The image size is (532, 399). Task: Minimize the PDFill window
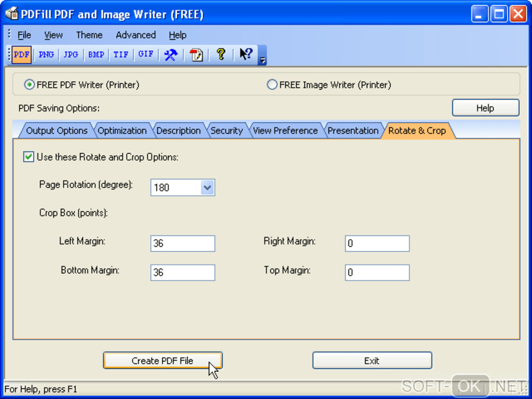(479, 14)
